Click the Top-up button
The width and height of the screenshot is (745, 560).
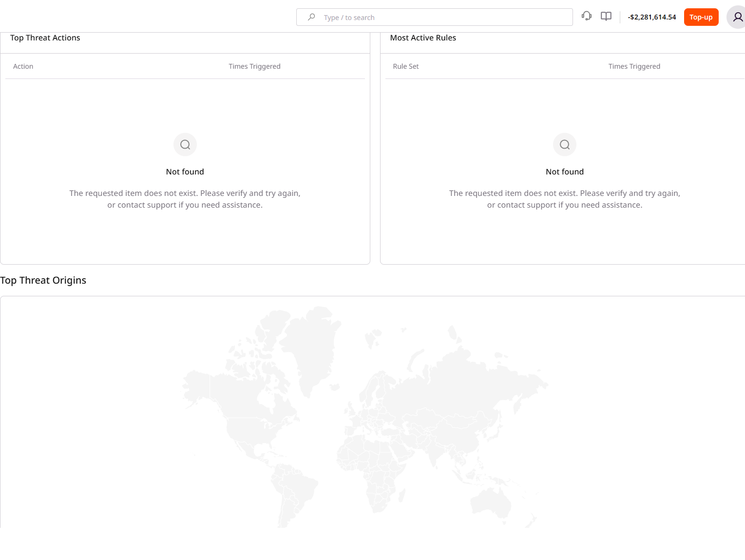(x=701, y=17)
